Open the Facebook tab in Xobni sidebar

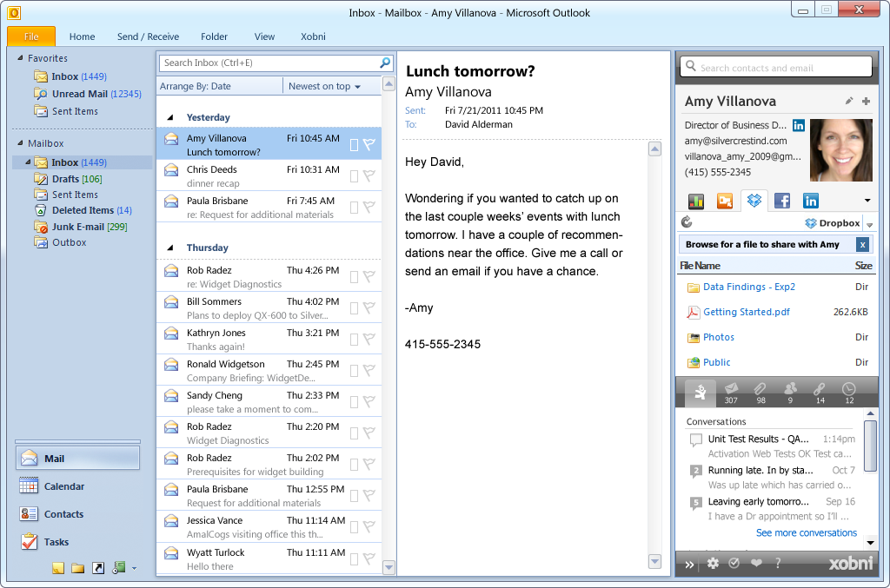782,201
